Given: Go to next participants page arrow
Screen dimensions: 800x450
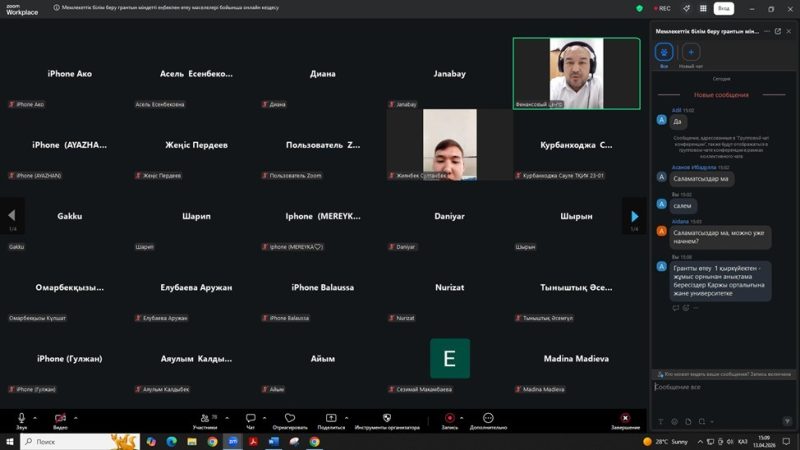Looking at the screenshot, I should [x=634, y=215].
